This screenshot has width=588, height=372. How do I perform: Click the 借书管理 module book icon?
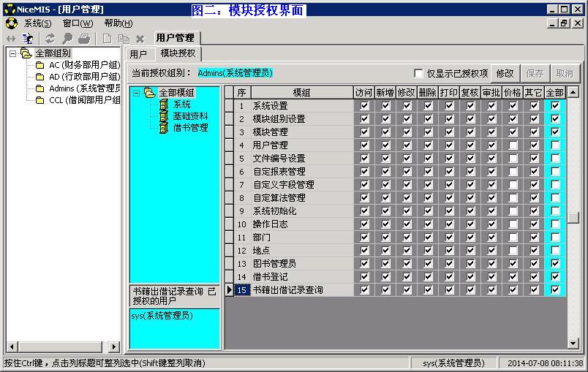pos(164,128)
